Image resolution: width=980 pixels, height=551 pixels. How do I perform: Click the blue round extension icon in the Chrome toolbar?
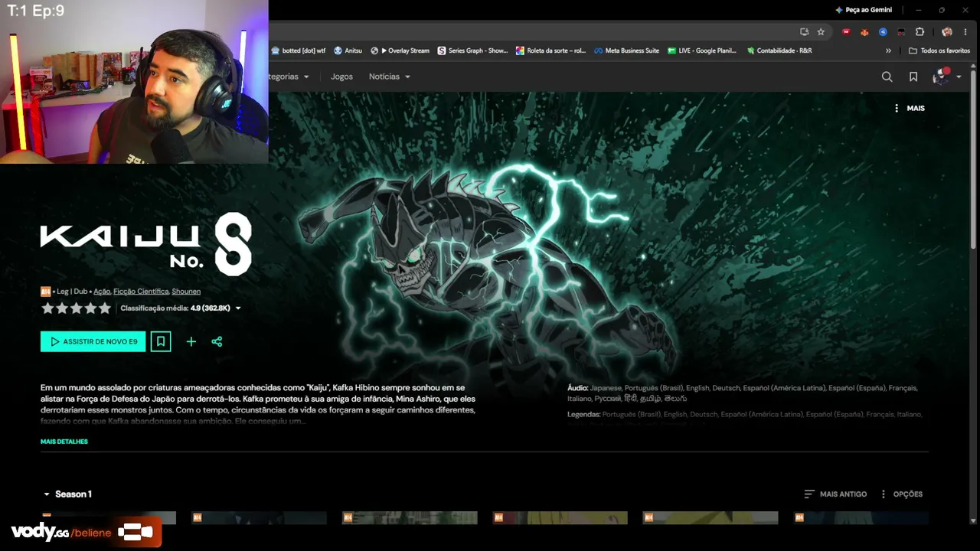(x=883, y=32)
